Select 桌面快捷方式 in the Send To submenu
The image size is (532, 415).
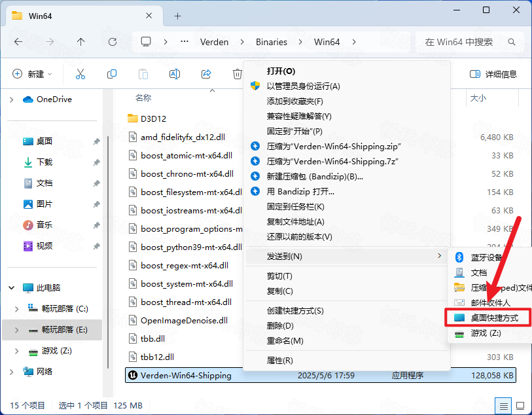tap(489, 318)
